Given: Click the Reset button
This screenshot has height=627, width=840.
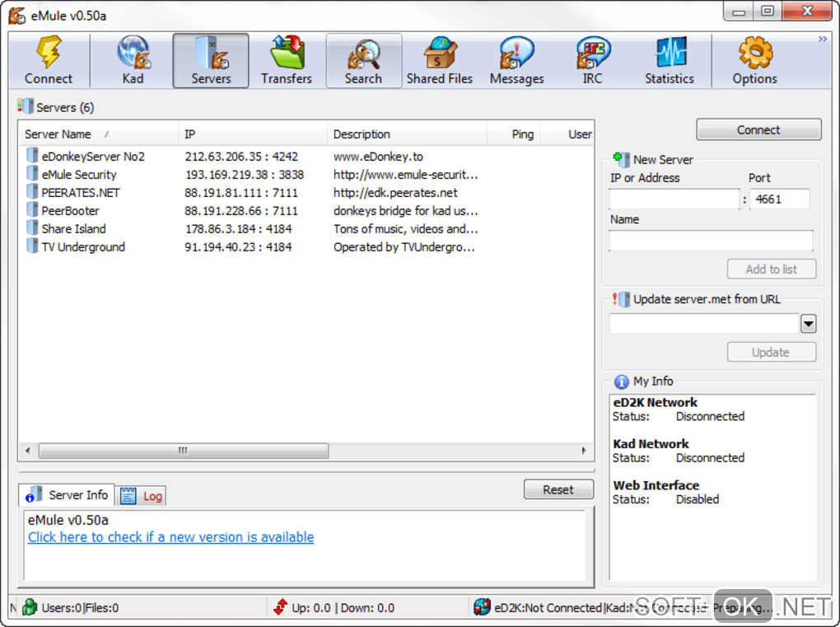Looking at the screenshot, I should click(x=558, y=489).
